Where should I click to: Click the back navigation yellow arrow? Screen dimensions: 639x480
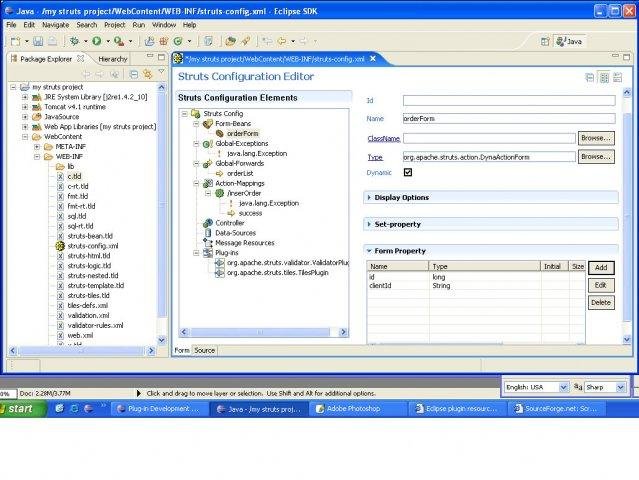(282, 41)
